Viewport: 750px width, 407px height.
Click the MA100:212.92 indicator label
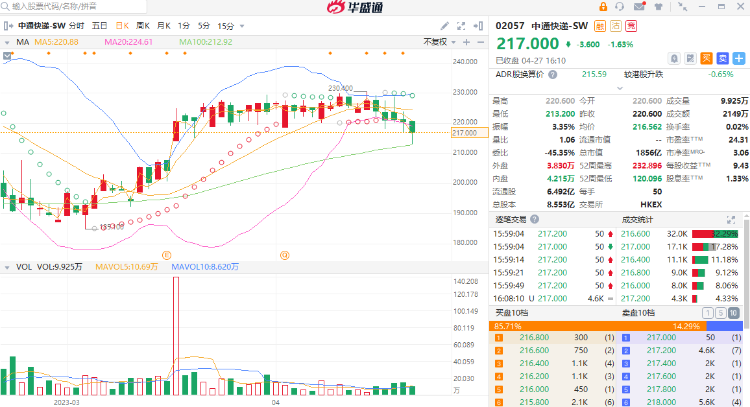tap(206, 42)
